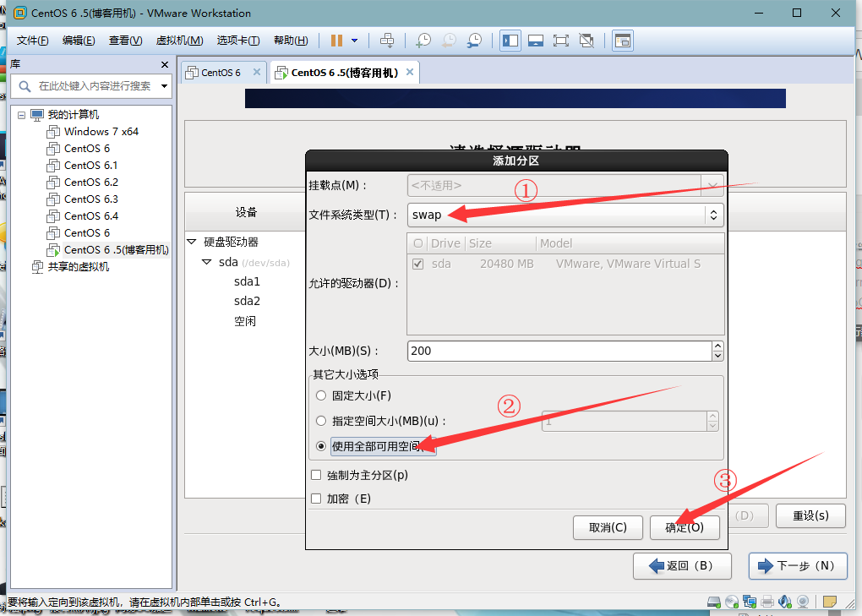Close the CentOS 6 .5(博客用机) tab

pos(410,72)
